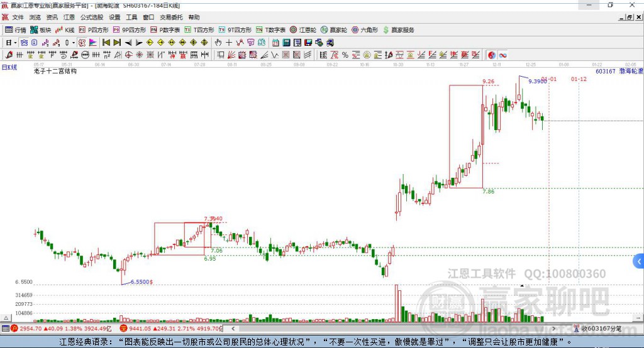Viewport: 644px width, 348px height.
Task: Click the 日K线 label
Action: pyautogui.click(x=9, y=67)
